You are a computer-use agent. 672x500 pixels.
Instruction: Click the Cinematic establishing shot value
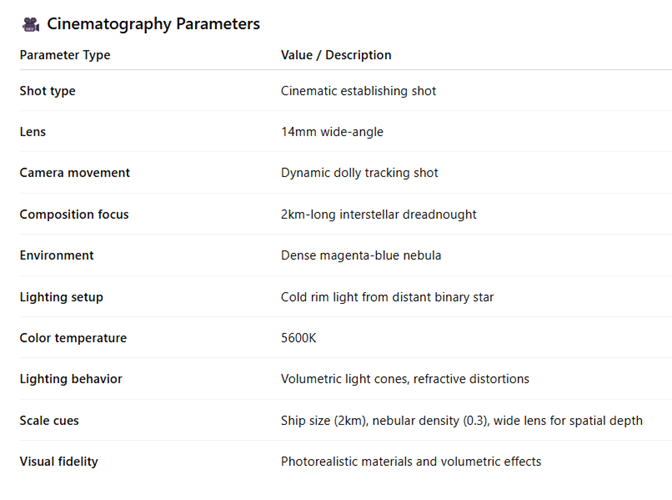click(x=358, y=91)
